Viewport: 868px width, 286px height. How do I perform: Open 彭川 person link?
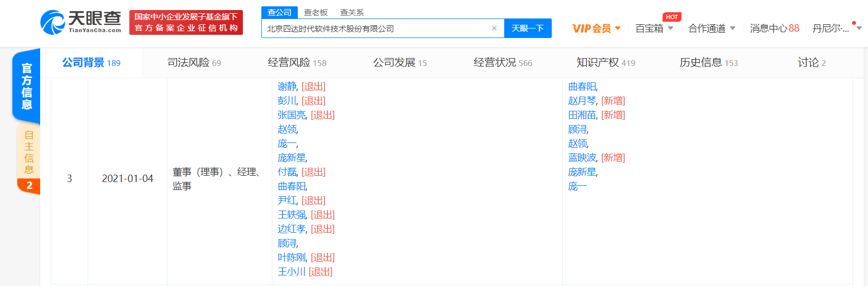click(x=287, y=101)
